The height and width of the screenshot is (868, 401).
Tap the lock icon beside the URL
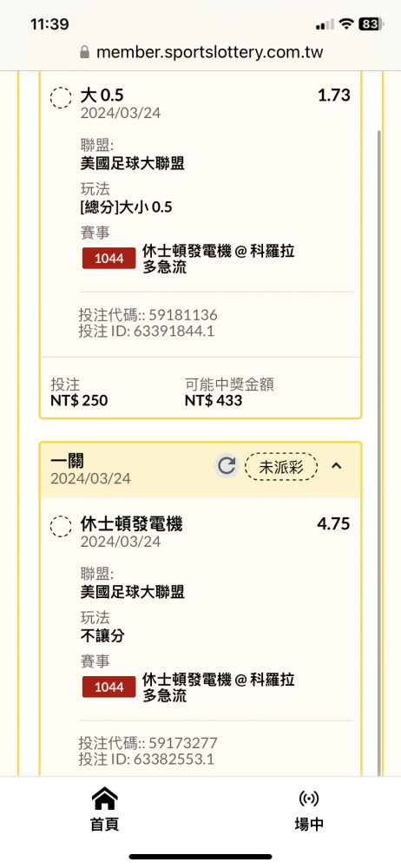[85, 53]
